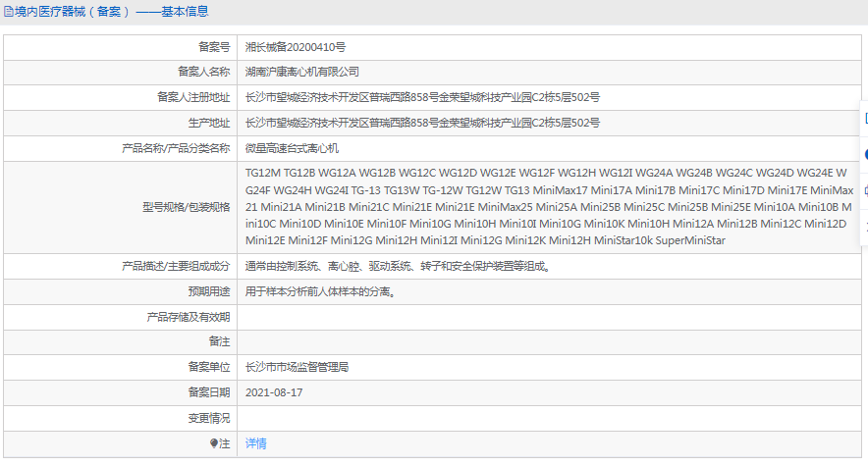Click the filing date 2021-08-17

274,392
